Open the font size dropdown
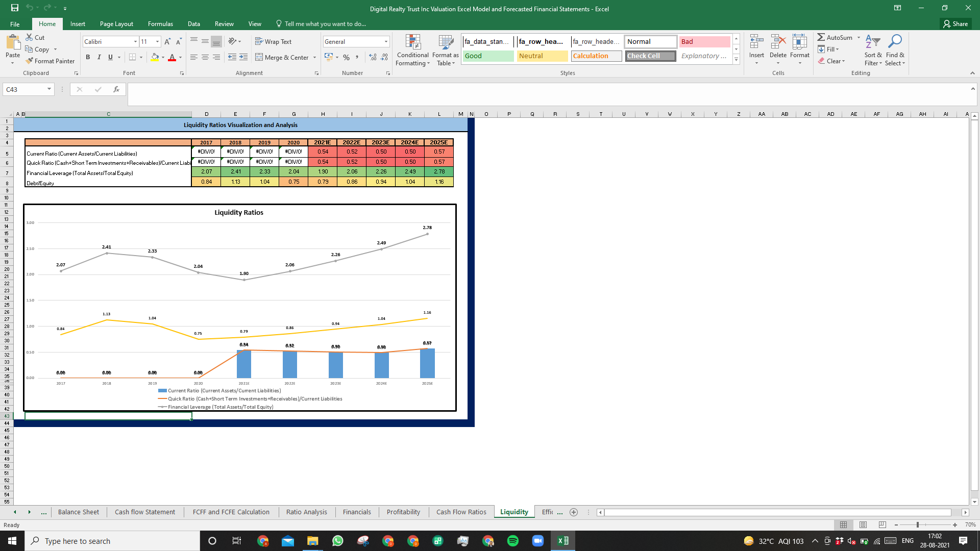Image resolution: width=980 pixels, height=551 pixels. (157, 42)
